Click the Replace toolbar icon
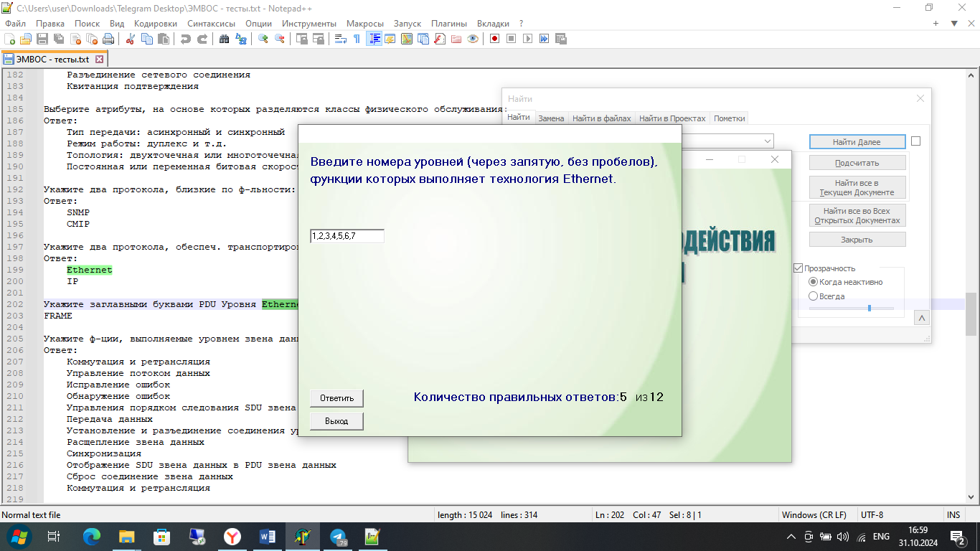Viewport: 980px width, 551px height. pos(240,39)
